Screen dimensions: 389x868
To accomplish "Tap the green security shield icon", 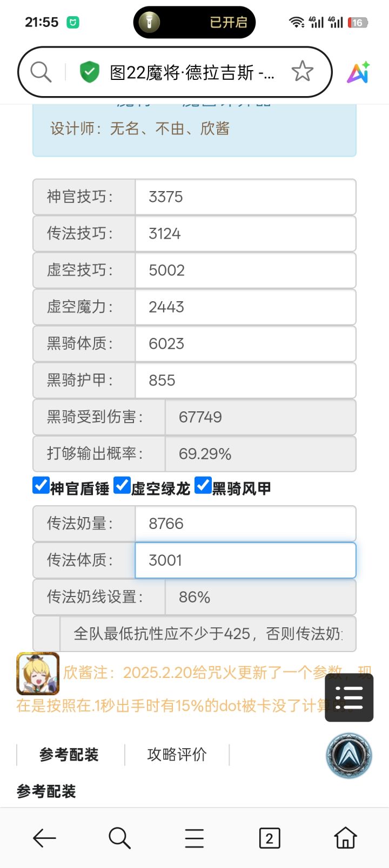I will 90,72.
